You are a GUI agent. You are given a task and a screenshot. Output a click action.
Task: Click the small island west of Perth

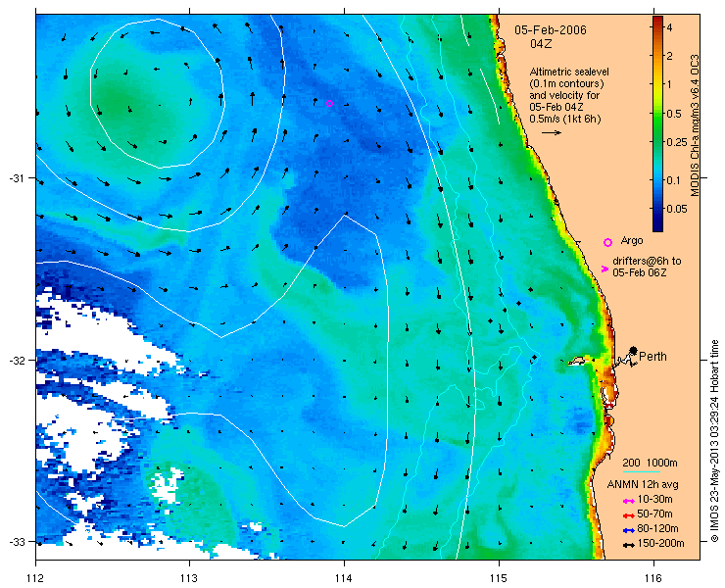577,361
